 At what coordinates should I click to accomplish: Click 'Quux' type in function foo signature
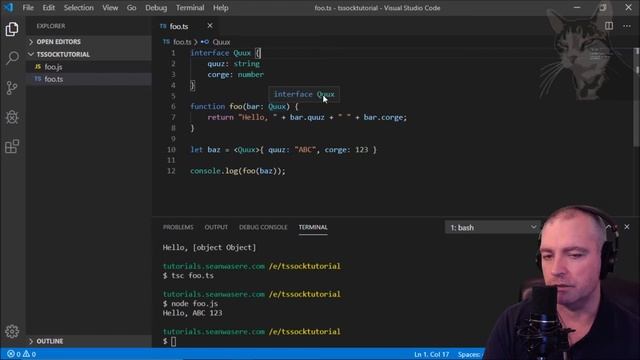[x=277, y=107]
